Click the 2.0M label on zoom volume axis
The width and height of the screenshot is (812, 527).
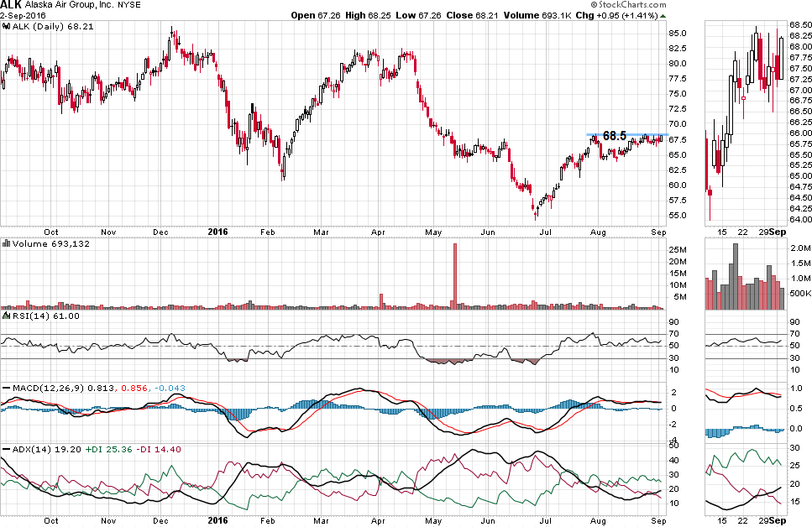[x=800, y=248]
